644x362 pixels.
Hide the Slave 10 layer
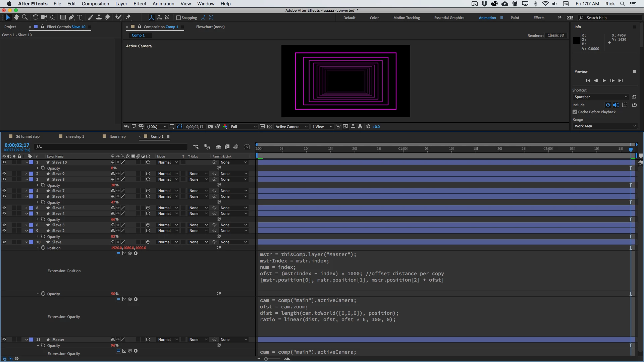click(x=4, y=162)
